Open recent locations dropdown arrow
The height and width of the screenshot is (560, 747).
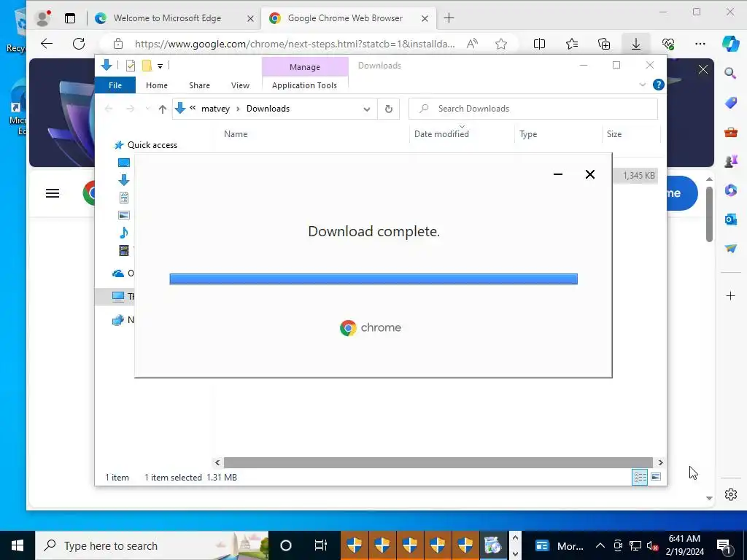point(147,109)
